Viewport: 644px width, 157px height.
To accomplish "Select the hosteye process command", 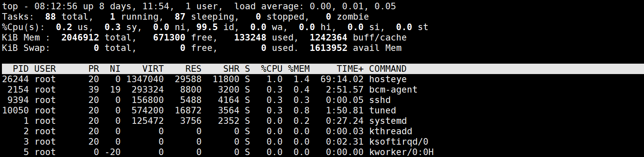I will pos(388,79).
